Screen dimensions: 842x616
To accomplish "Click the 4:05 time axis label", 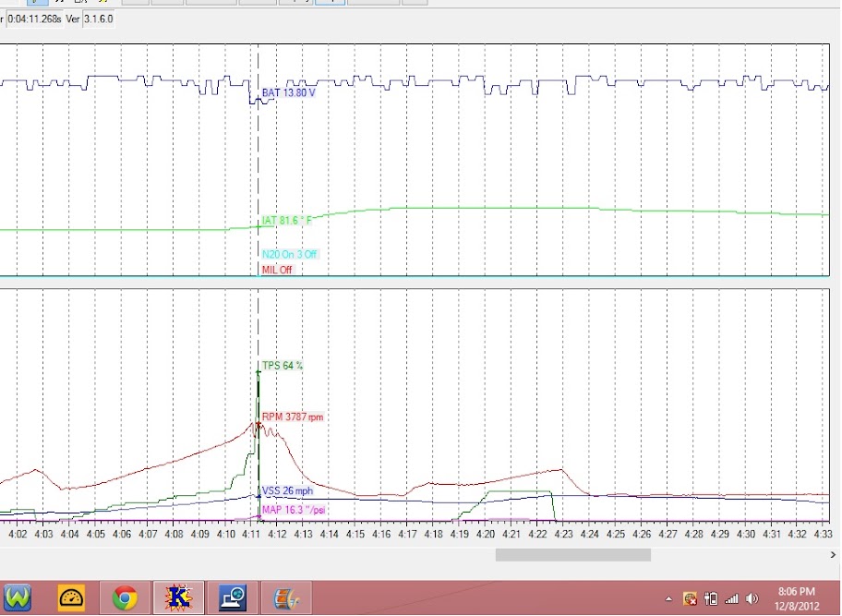I will tap(96, 534).
